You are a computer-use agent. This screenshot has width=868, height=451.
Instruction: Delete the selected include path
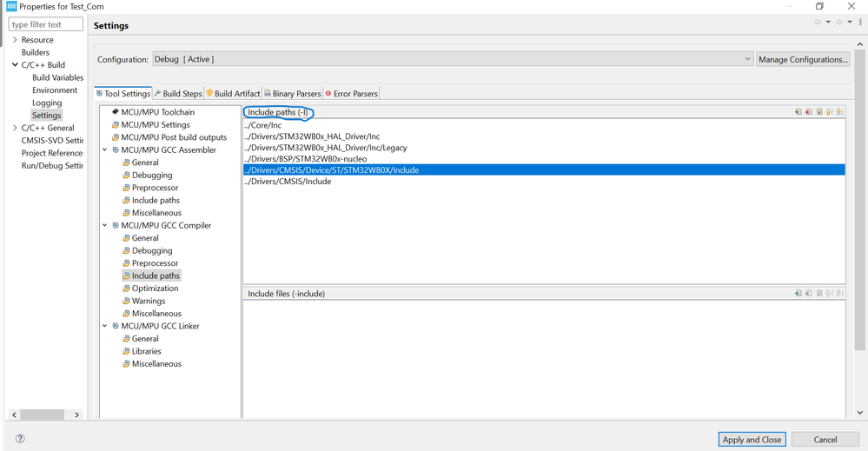click(x=808, y=112)
